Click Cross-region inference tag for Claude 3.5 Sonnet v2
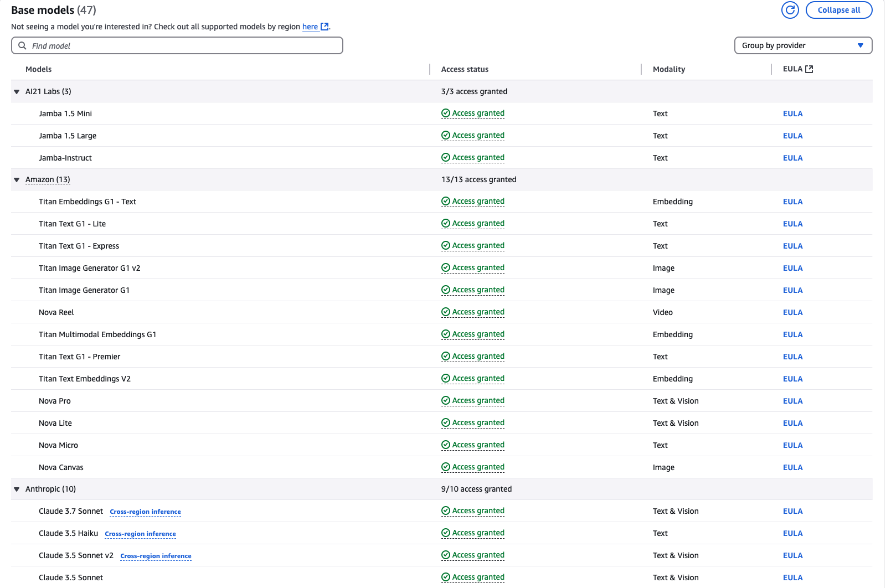 (156, 556)
